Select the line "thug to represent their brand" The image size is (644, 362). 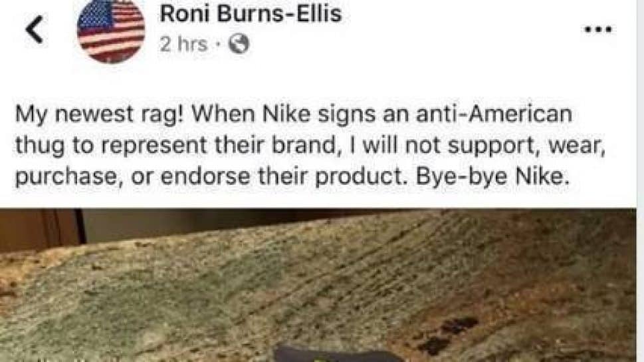[x=175, y=146]
